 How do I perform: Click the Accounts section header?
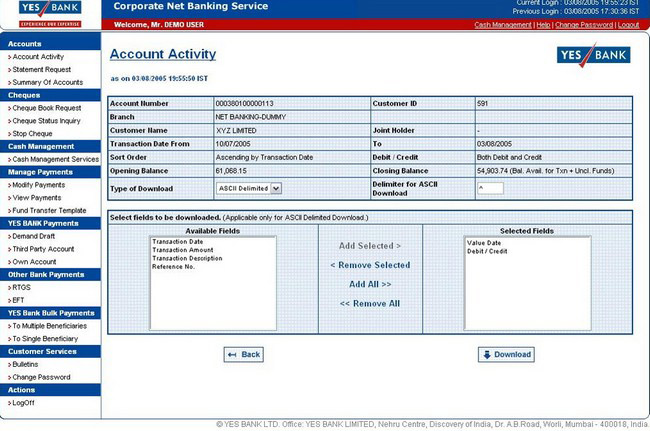tap(50, 44)
